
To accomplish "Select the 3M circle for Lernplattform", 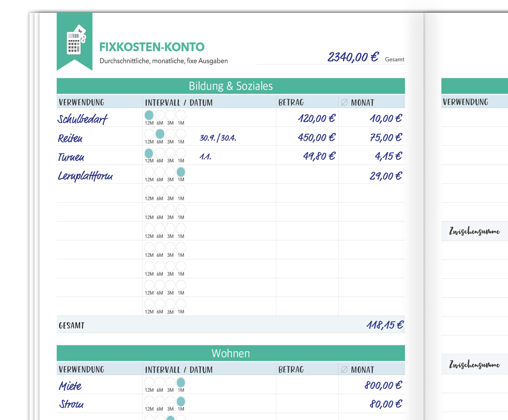I will point(170,171).
